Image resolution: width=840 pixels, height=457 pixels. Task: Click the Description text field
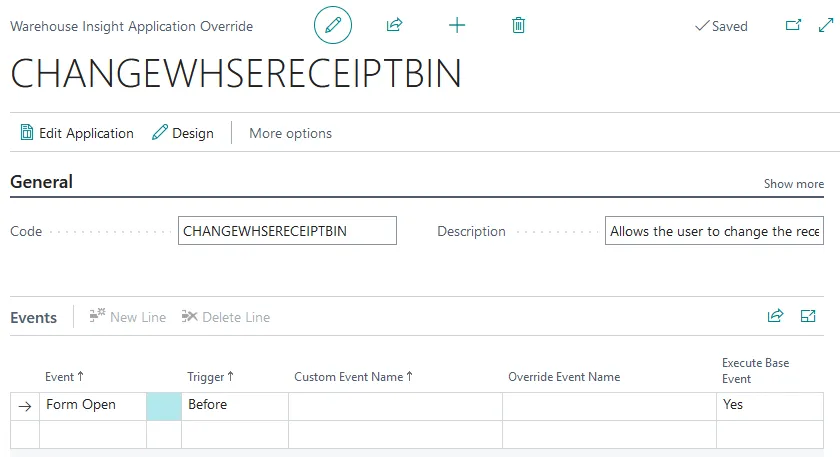click(x=714, y=231)
